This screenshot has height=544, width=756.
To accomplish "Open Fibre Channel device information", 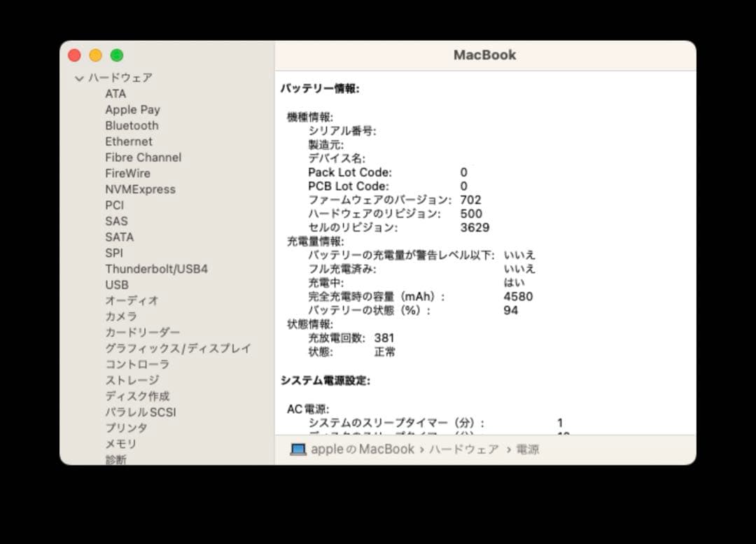I will pos(143,158).
